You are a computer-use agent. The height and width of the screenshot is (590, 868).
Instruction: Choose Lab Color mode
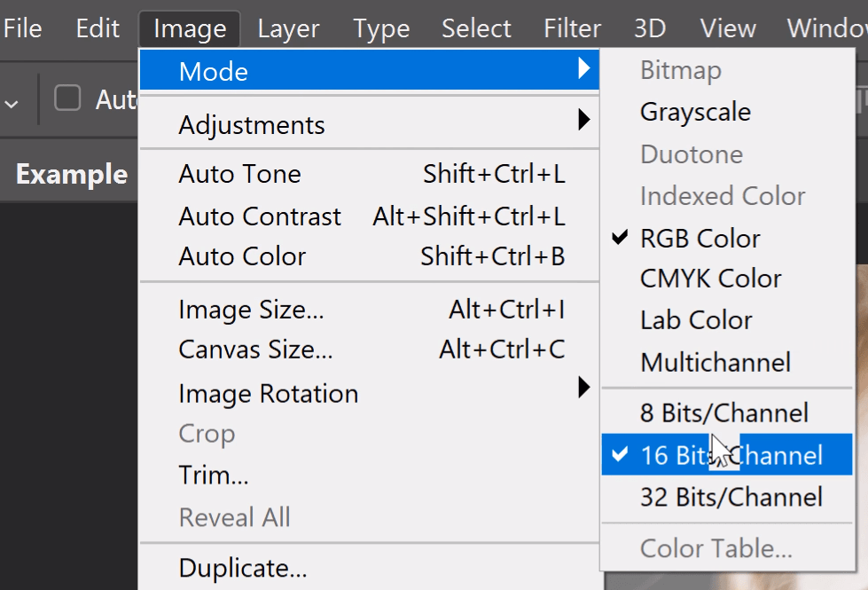pyautogui.click(x=696, y=320)
